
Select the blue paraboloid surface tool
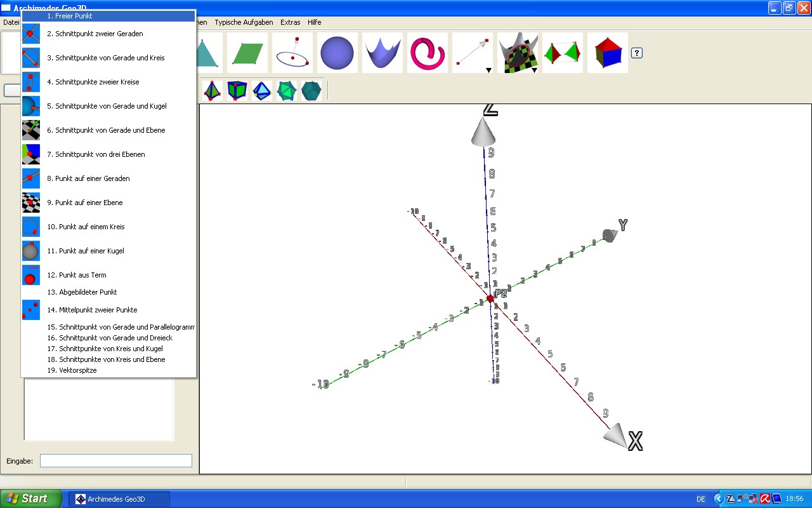tap(382, 53)
